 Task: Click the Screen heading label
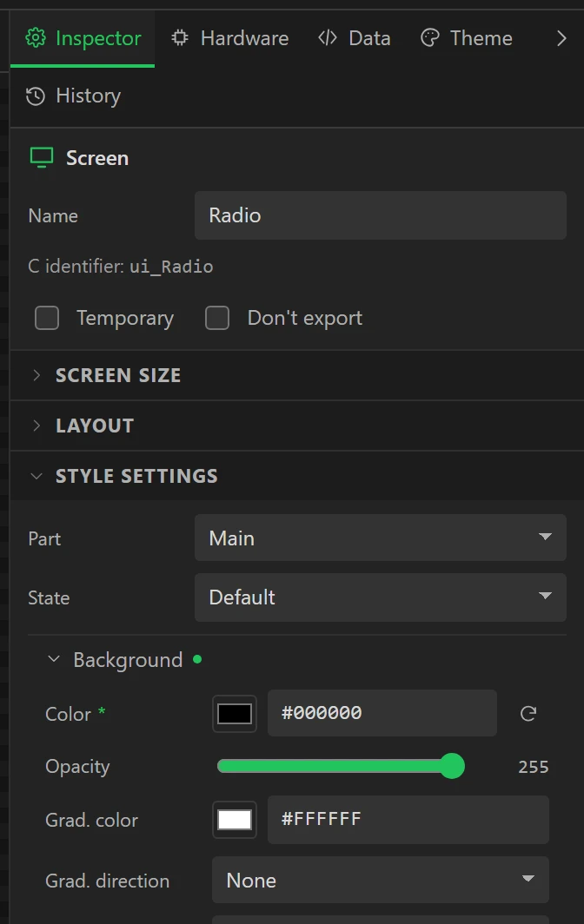click(x=97, y=158)
